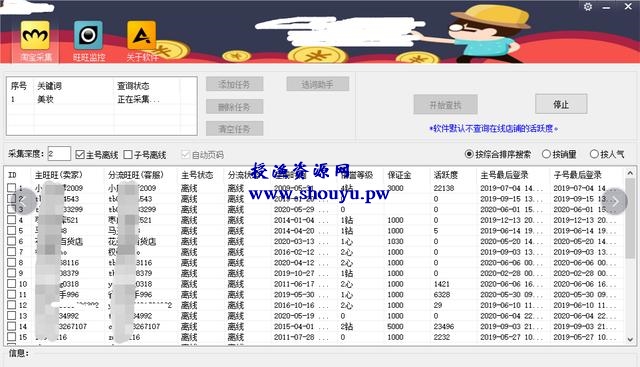Click the left carousel arrow overlay

[24, 201]
